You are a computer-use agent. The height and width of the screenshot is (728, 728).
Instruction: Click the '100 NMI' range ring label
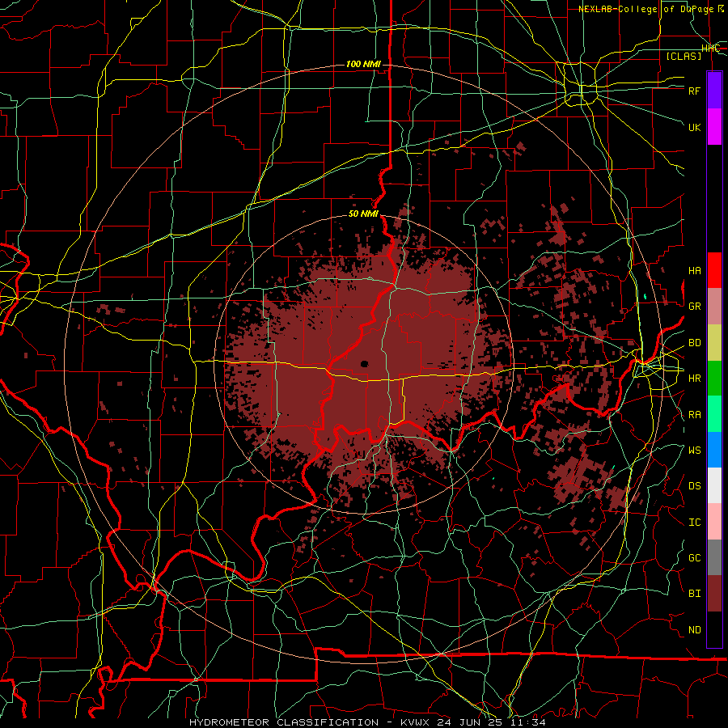(363, 64)
